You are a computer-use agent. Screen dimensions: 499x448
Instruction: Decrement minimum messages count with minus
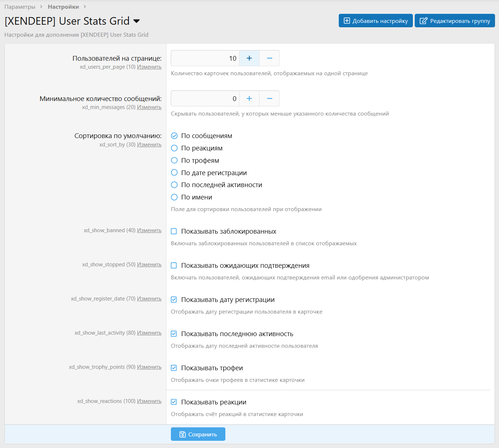point(270,98)
